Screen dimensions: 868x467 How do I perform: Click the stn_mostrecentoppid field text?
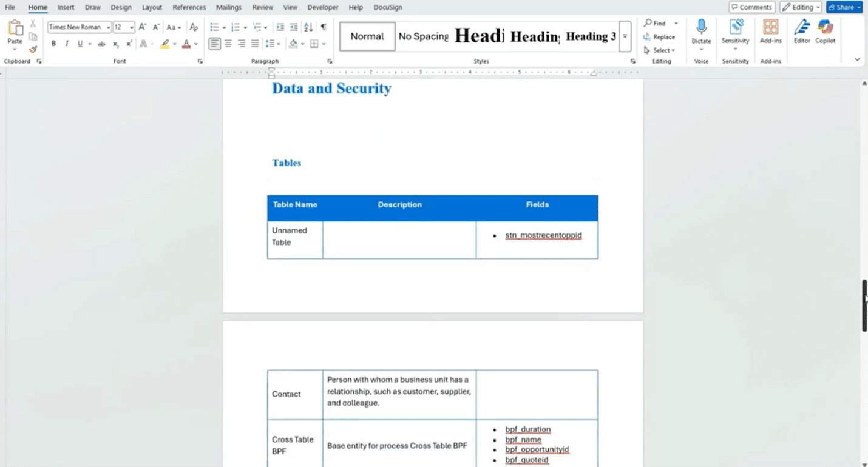pyautogui.click(x=543, y=235)
